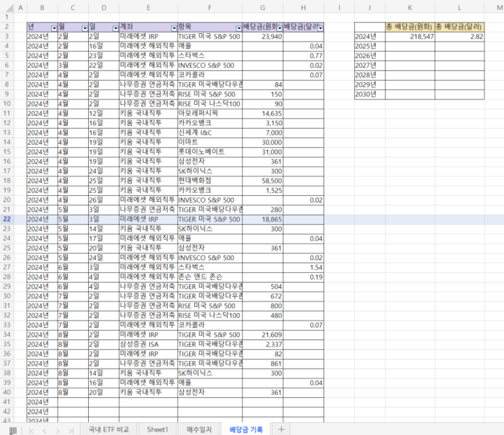This screenshot has width=504, height=435.
Task: Select the 0.19 dollar dividend cell
Action: 303,277
